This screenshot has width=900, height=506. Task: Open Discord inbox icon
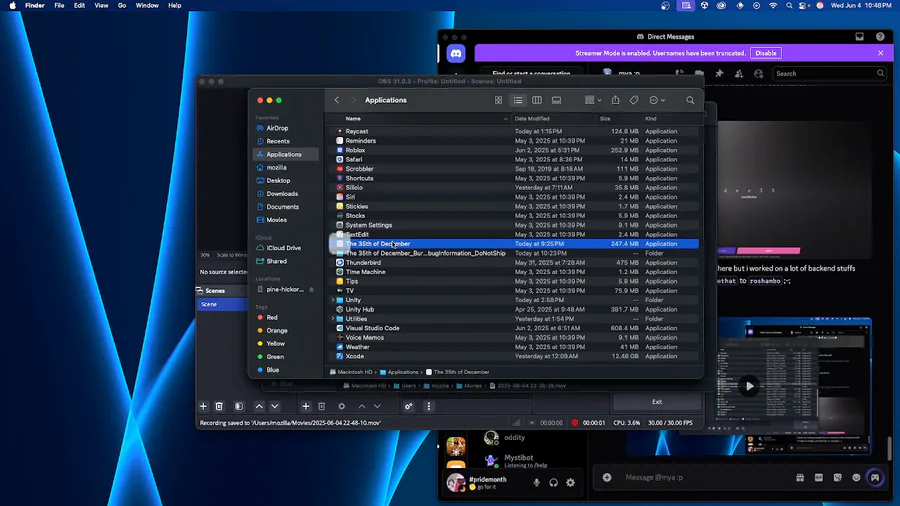(x=859, y=37)
